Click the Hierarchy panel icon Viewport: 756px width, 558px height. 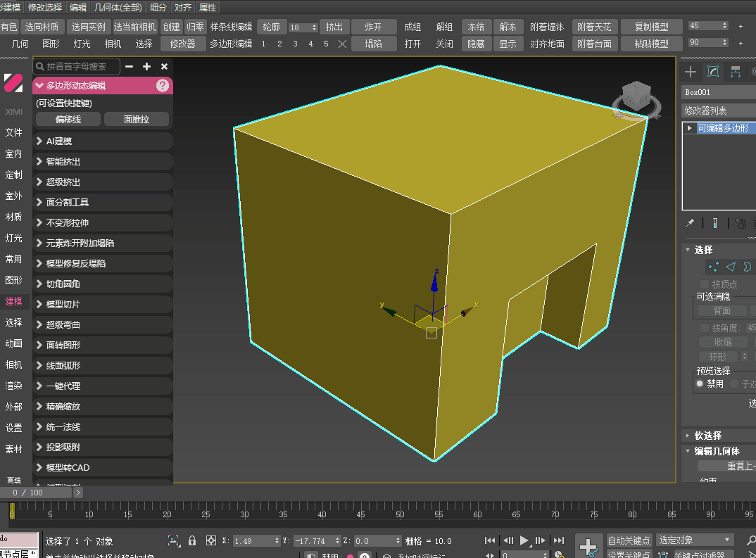pos(736,72)
